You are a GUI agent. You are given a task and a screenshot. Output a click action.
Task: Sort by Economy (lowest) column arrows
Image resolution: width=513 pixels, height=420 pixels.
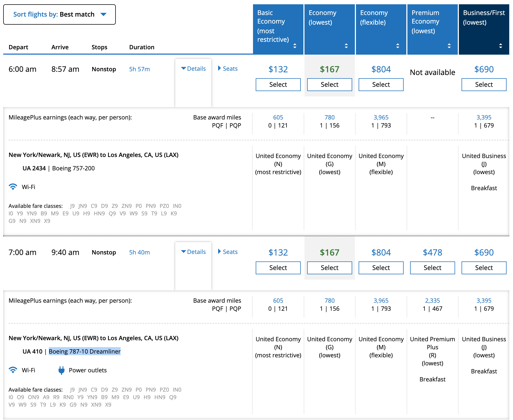[346, 46]
